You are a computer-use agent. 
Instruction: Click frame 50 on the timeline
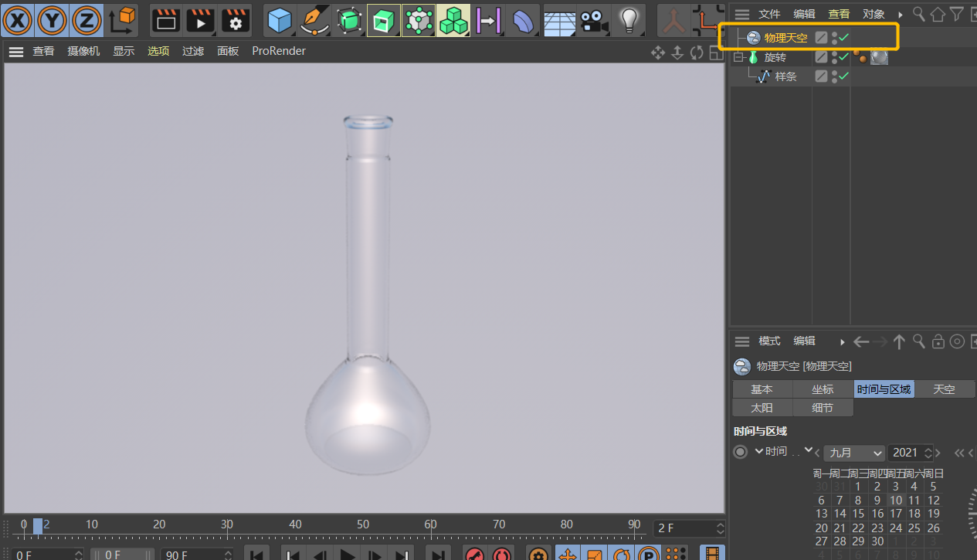(363, 525)
